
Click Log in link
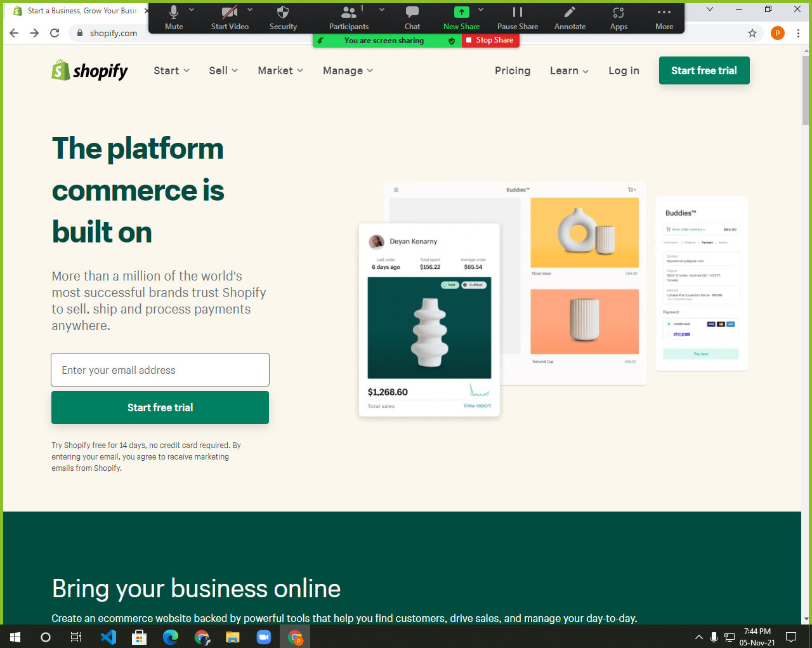pyautogui.click(x=624, y=70)
